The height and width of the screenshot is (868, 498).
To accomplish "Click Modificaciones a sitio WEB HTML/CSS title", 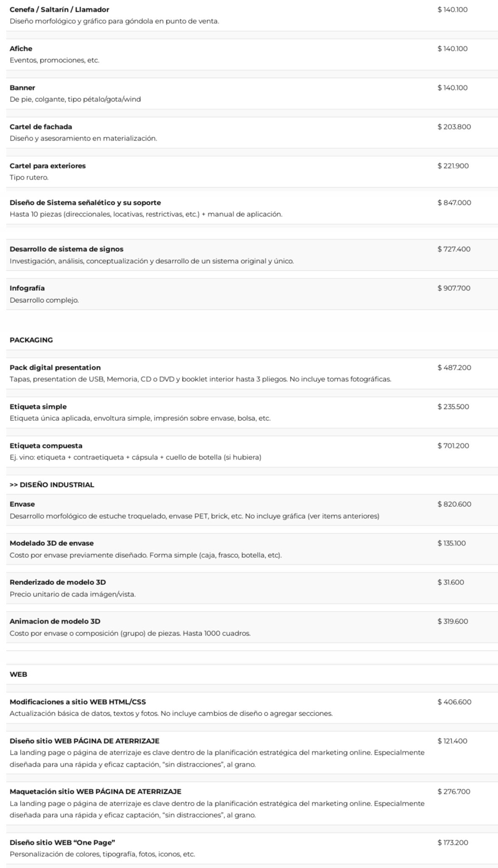I will (78, 702).
